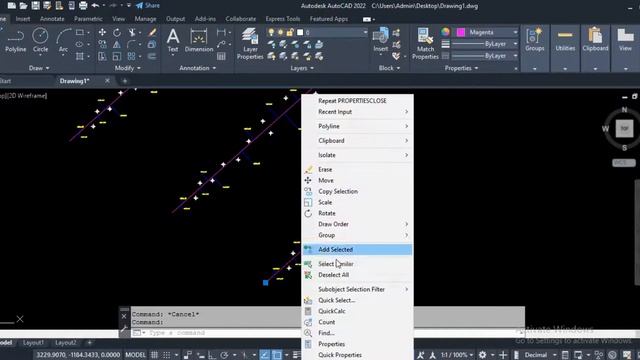The width and height of the screenshot is (640, 360).
Task: Toggle snap mode in status bar
Action: click(167, 355)
